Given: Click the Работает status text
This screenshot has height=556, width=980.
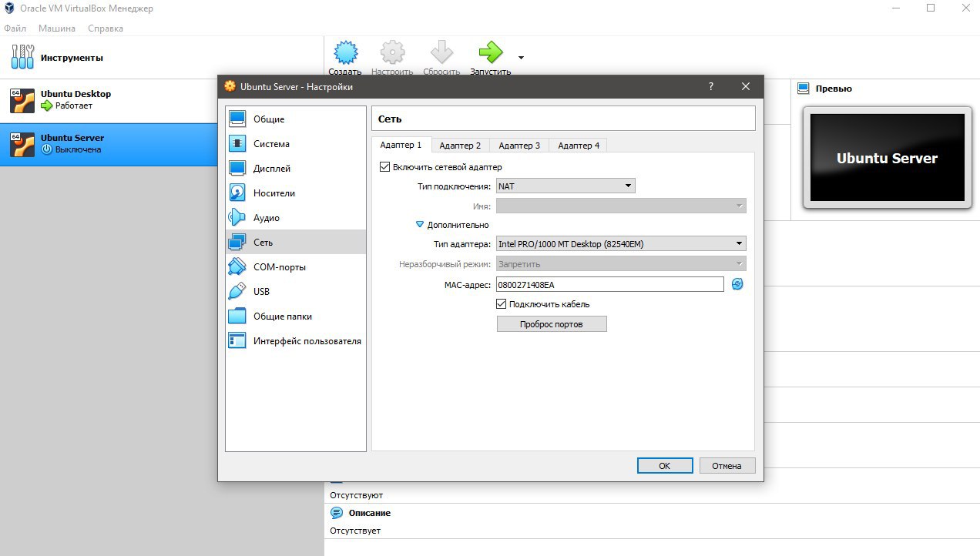Looking at the screenshot, I should tap(74, 106).
